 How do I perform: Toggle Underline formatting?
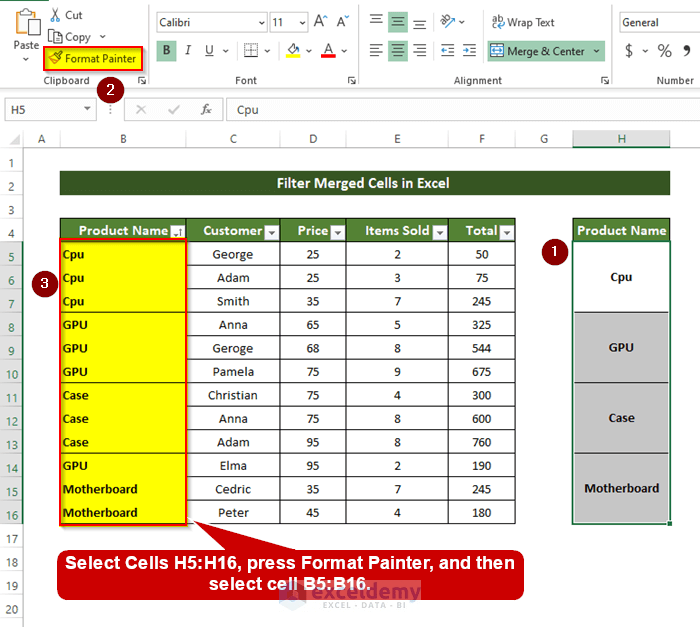pyautogui.click(x=209, y=50)
